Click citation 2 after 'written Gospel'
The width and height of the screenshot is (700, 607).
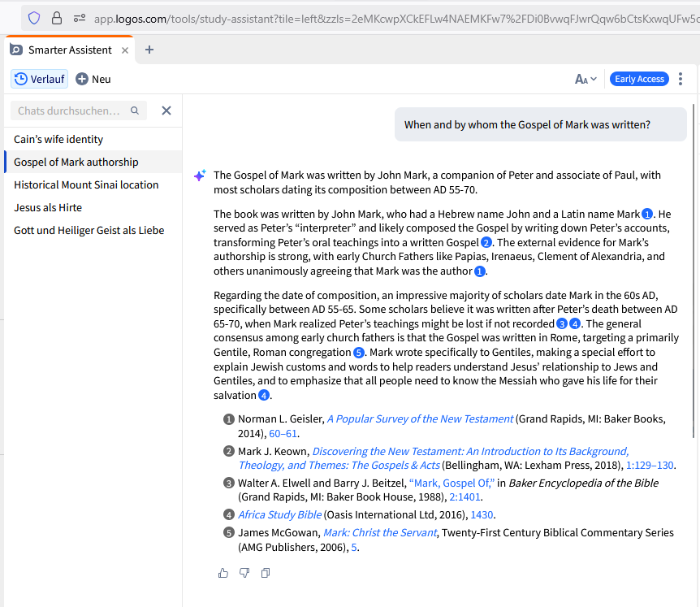[x=486, y=242]
